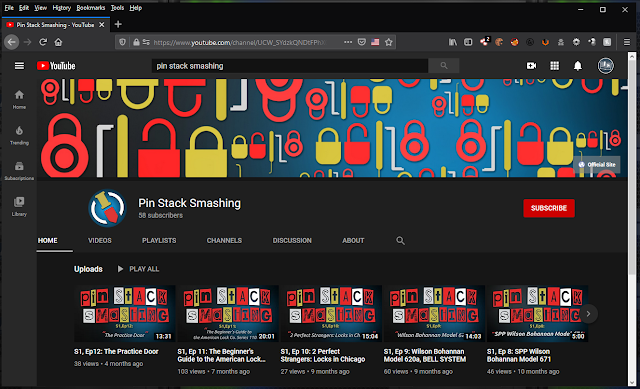
Task: Open the YouTube guide hamburger menu
Action: (19, 66)
